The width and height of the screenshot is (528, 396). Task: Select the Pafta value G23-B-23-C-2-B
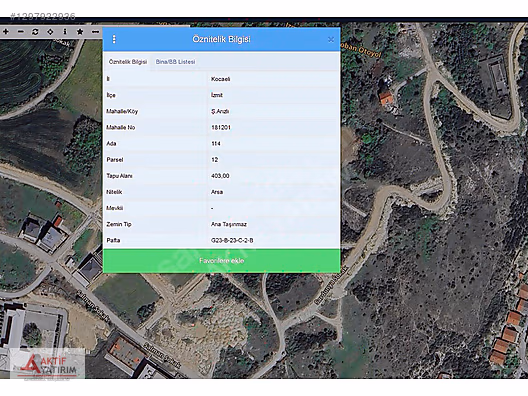(x=232, y=240)
